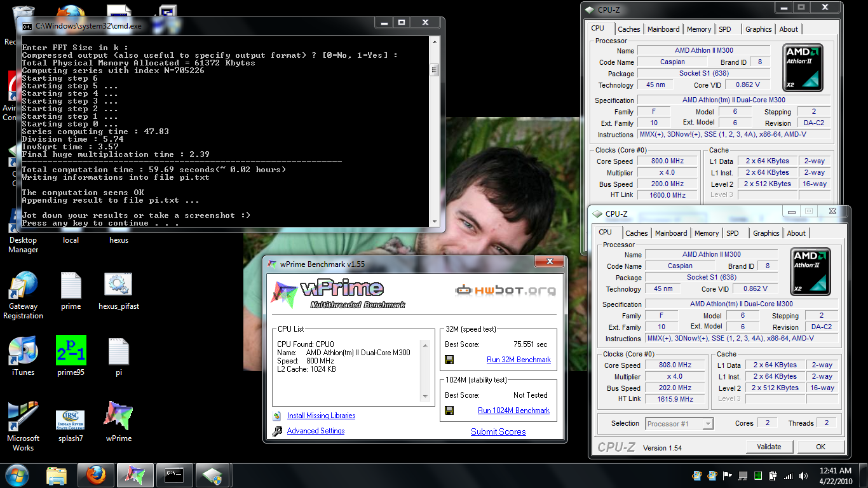
Task: Run the 1024M Benchmark link
Action: (513, 410)
